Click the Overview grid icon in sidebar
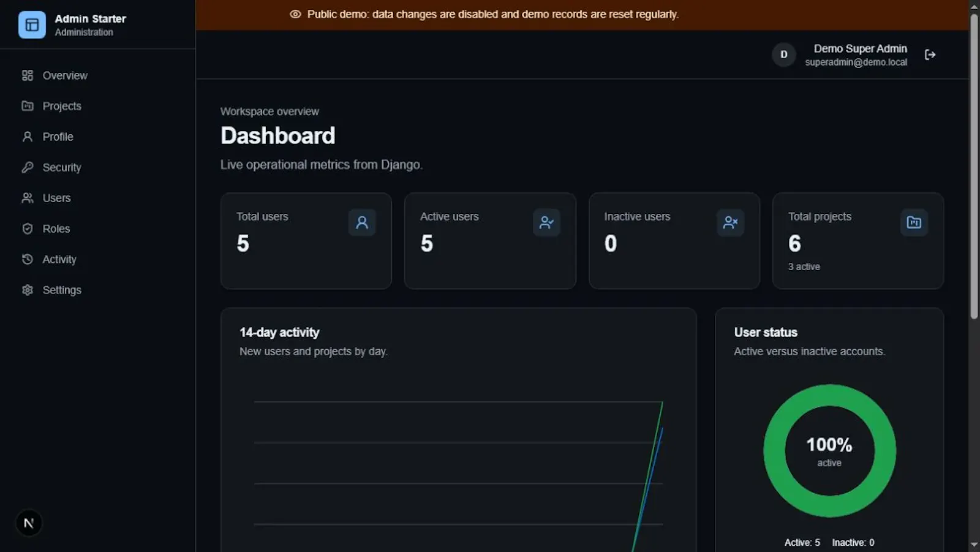The height and width of the screenshot is (552, 980). pos(28,75)
